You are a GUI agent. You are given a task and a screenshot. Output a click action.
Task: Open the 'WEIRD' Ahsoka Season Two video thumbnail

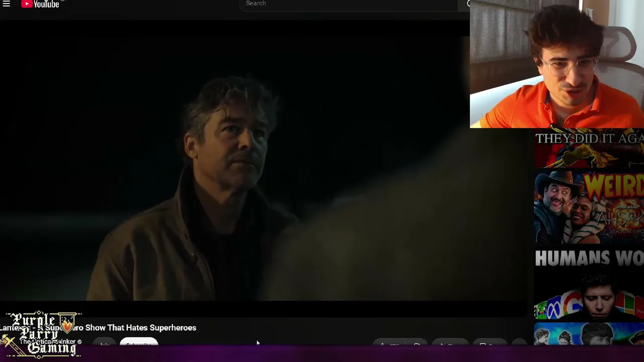point(589,207)
